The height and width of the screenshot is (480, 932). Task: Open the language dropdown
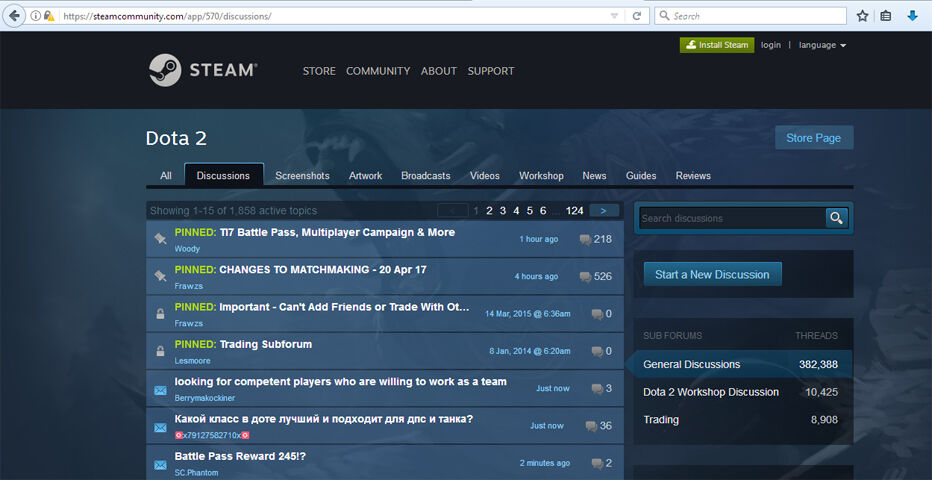click(822, 45)
